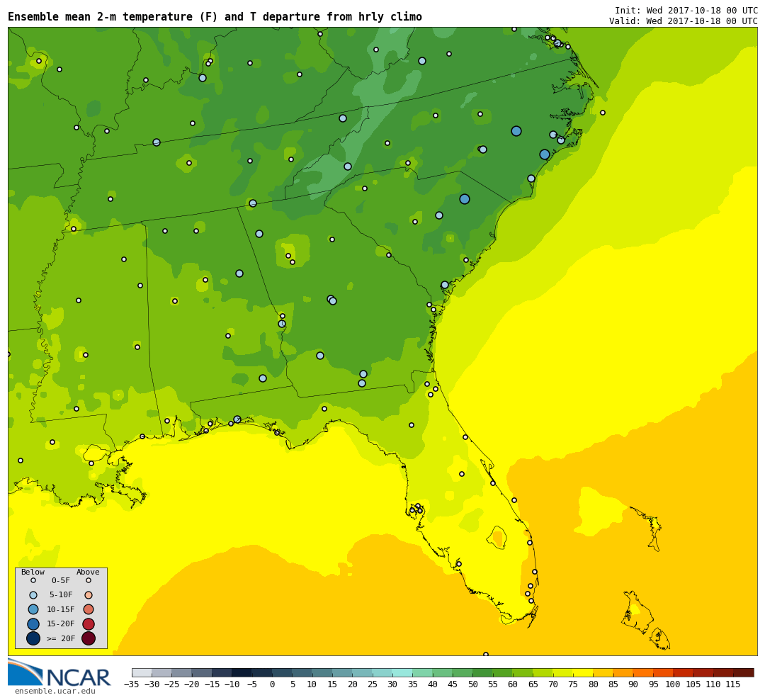Screen dimensions: 765x700
Task: Click the map title "Ensemble mean 2-m temperature"
Action: [x=101, y=17]
